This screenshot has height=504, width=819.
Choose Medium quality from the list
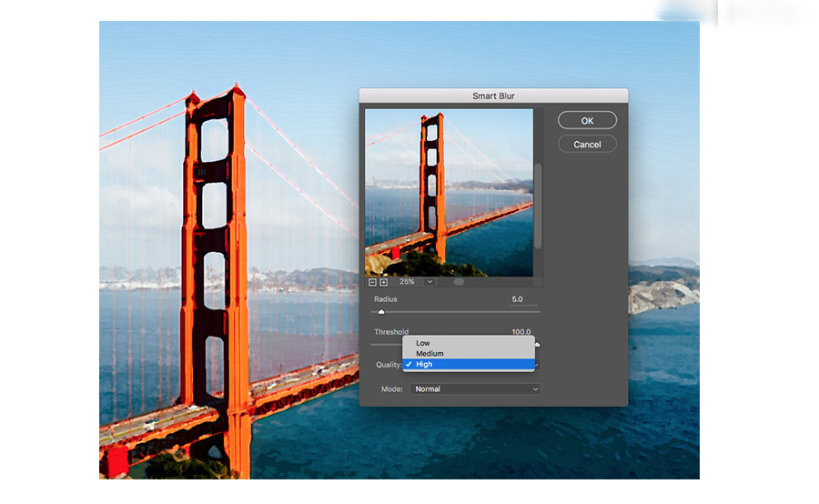[469, 354]
